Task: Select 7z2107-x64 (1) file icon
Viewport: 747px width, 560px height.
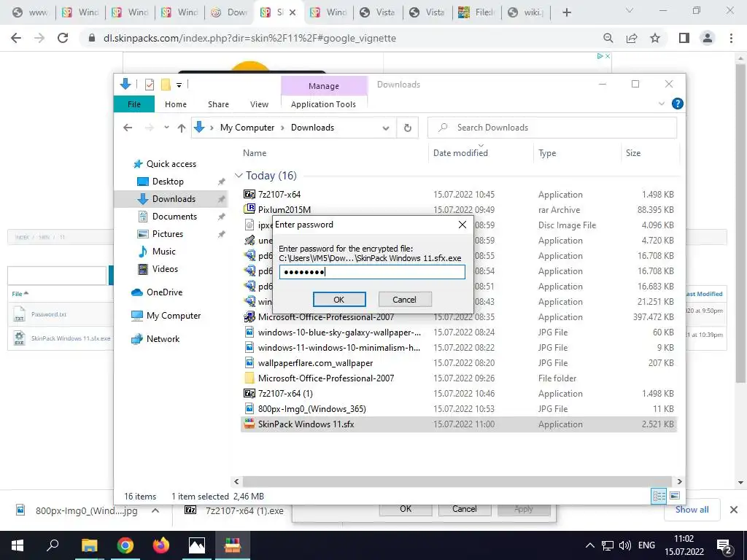Action: [249, 393]
